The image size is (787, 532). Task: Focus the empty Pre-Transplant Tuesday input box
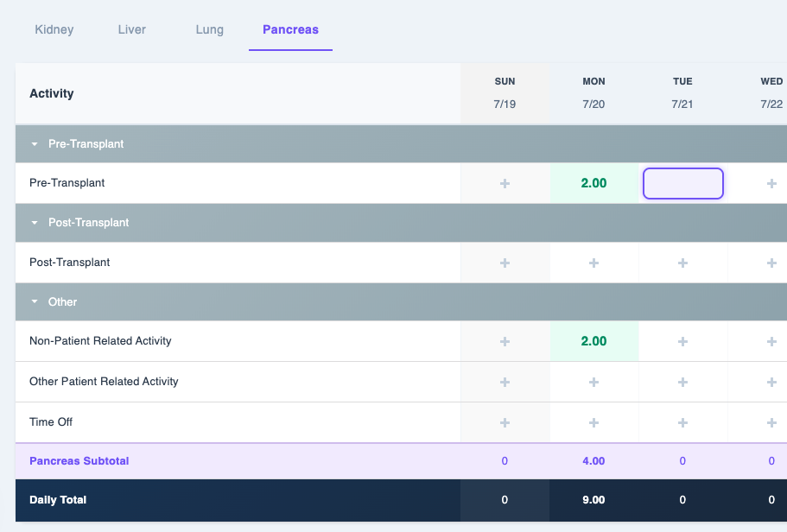point(683,183)
